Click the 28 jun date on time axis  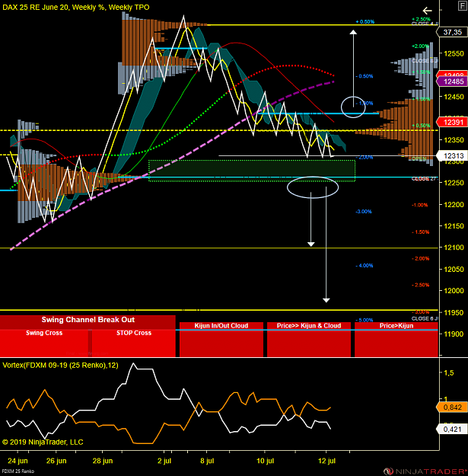coord(103,461)
